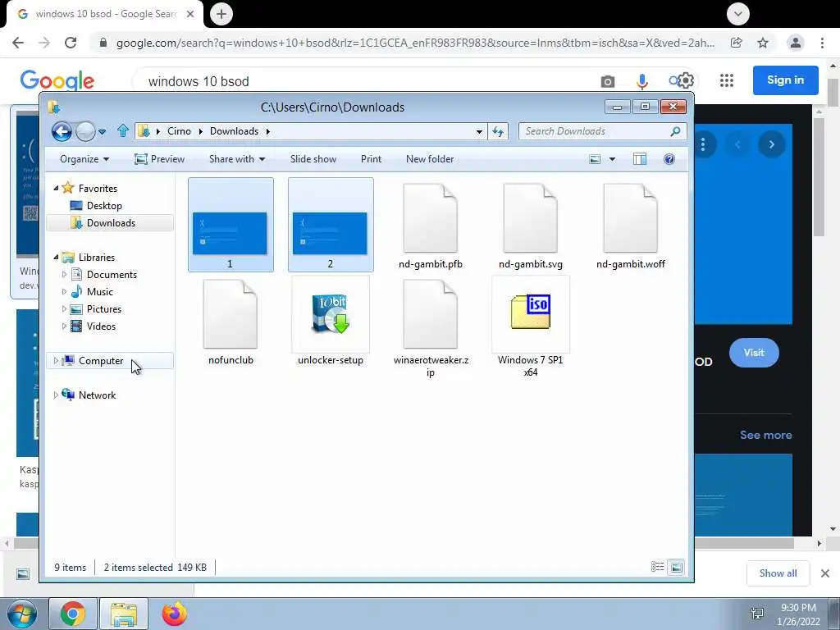This screenshot has height=630, width=840.
Task: Open the Organize menu
Action: (x=84, y=159)
